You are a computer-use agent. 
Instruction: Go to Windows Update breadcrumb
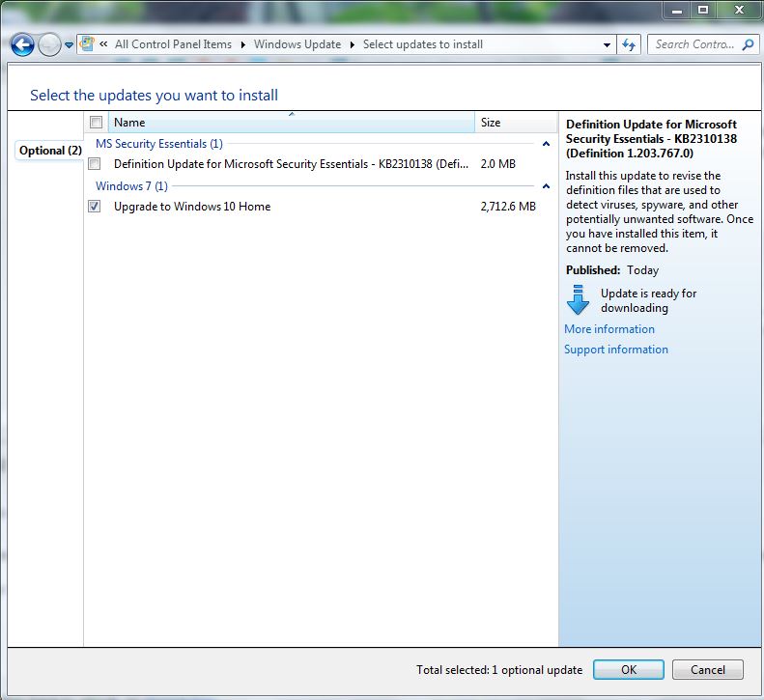coord(297,44)
